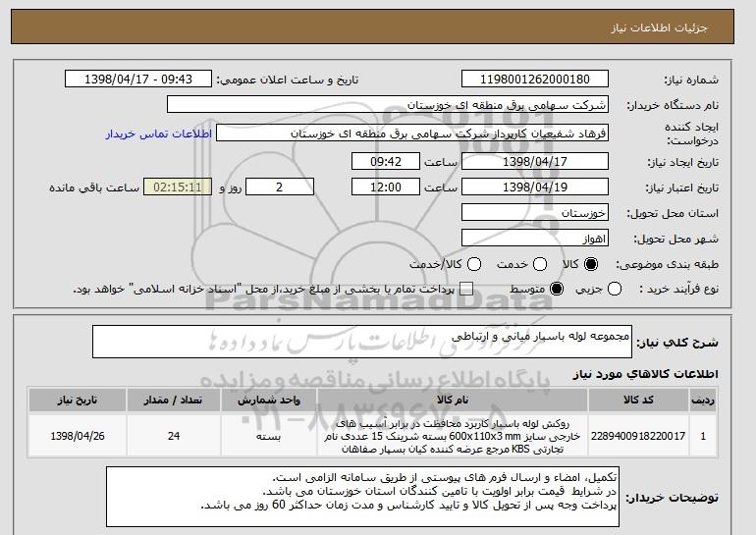This screenshot has height=535, width=756.
Task: Click the اطلاعات کالاهای مورد نیاز heading
Action: pos(646,374)
